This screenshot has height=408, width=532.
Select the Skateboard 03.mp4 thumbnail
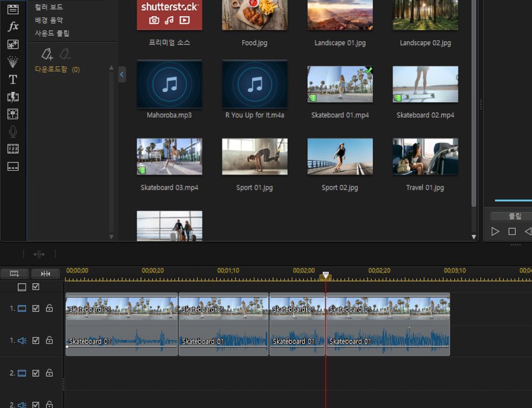coord(169,157)
